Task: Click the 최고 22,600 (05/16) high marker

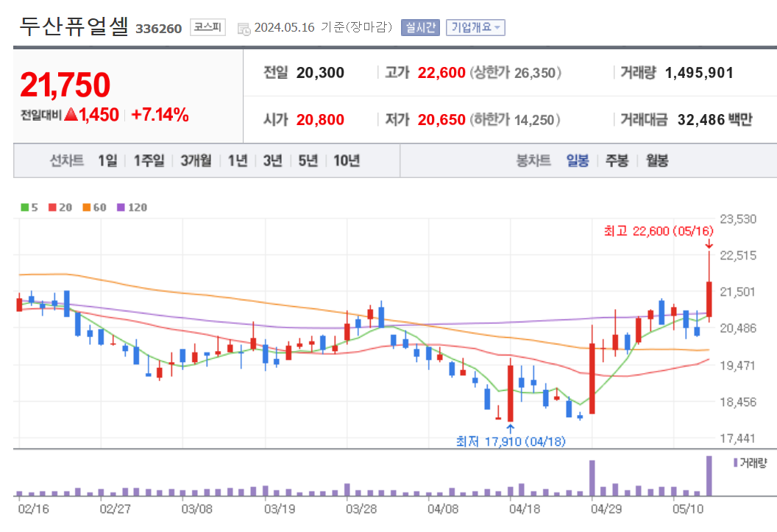Action: (x=659, y=231)
